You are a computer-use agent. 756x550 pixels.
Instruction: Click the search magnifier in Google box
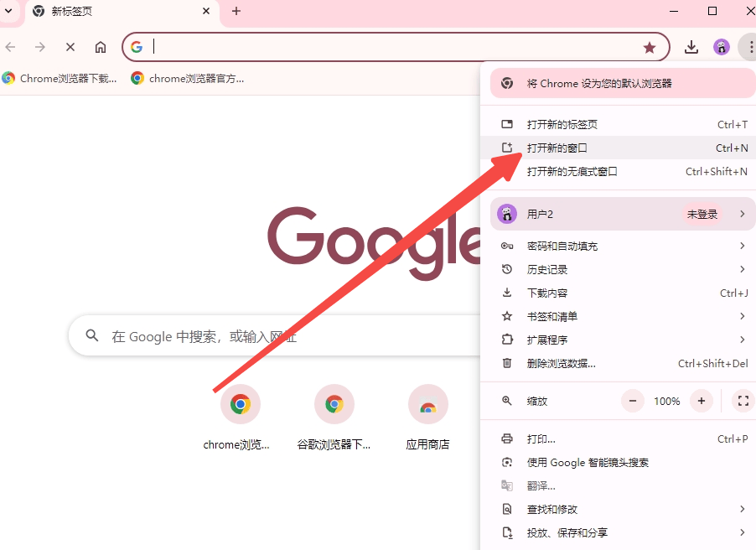92,335
